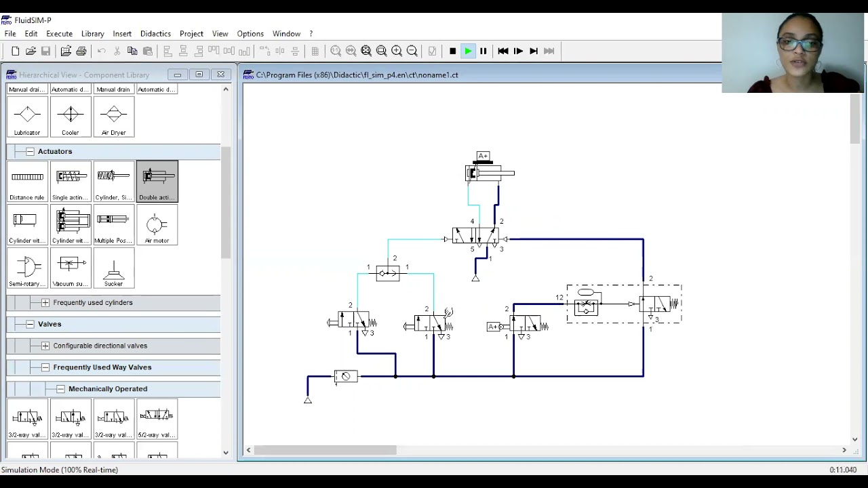
Task: Click the time delay valve in circuit
Action: click(x=624, y=304)
